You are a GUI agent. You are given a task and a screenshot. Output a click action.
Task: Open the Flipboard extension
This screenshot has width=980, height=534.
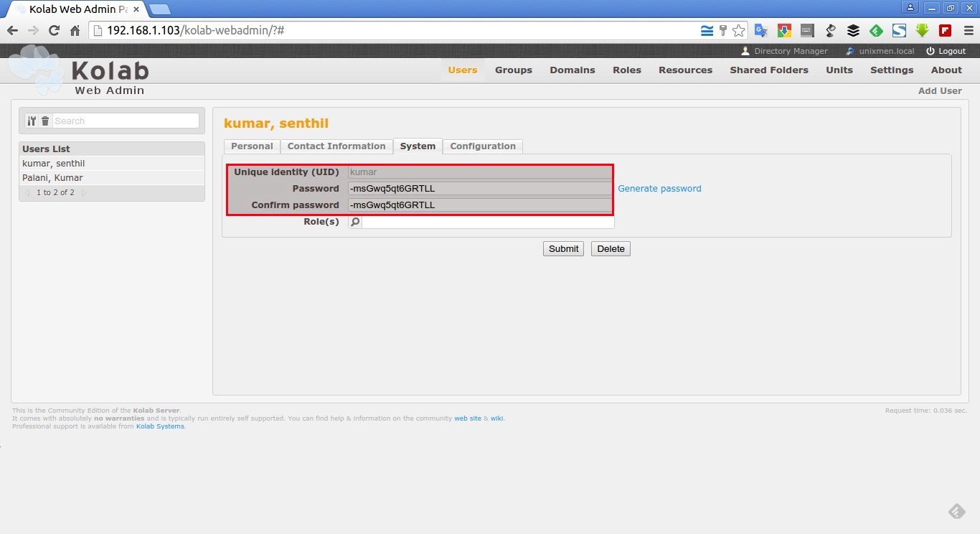945,31
